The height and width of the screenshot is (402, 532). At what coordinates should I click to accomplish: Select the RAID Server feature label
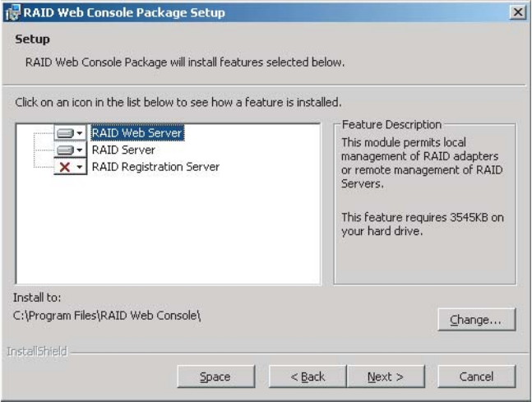(123, 150)
